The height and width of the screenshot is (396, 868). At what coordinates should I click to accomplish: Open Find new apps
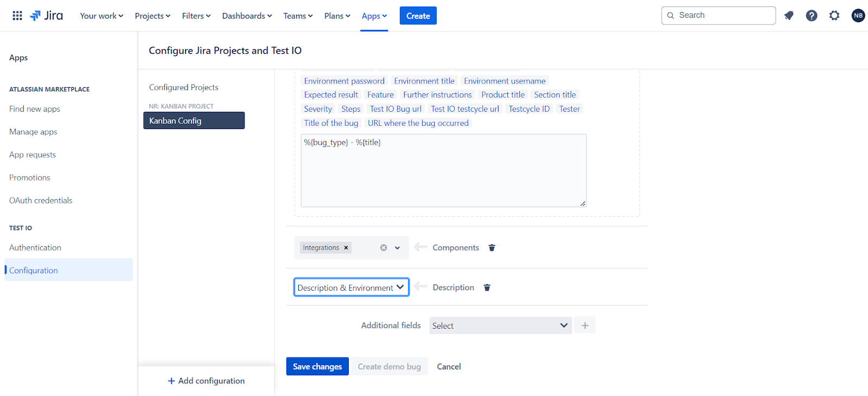pos(35,109)
